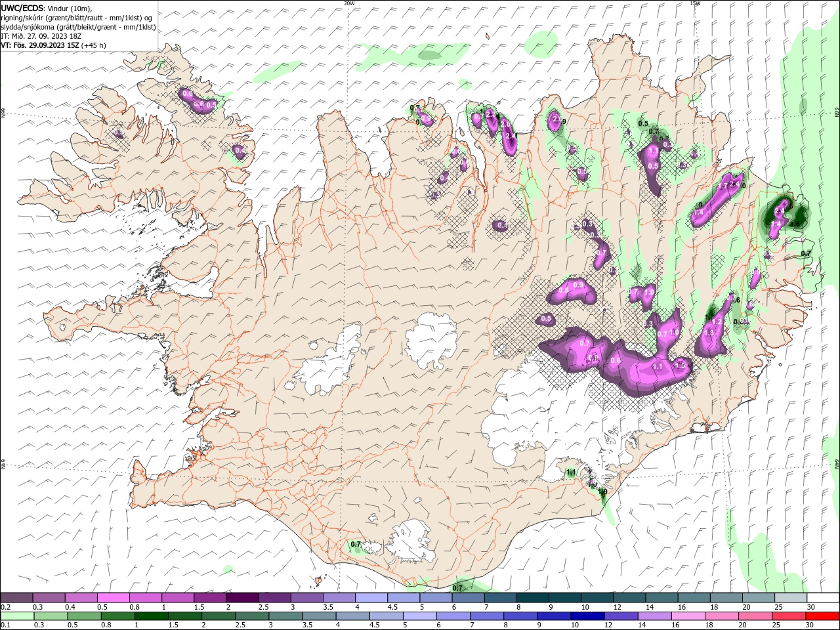Click the '0.2' label under the snow legend

(x=5, y=607)
